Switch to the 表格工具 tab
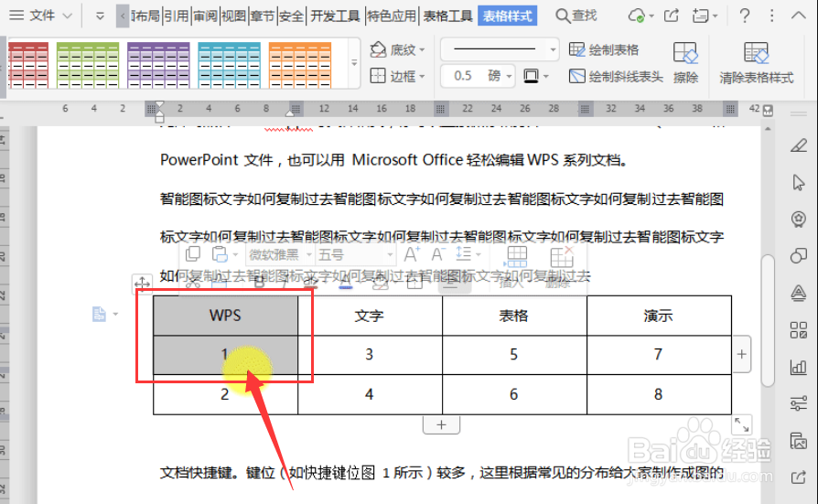 [x=447, y=16]
